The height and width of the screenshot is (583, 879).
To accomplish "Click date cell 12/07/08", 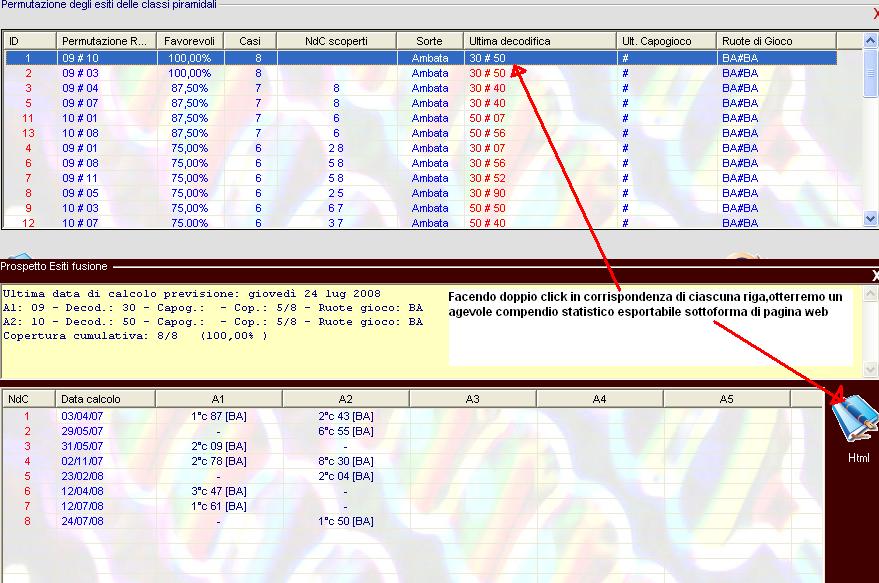I will tap(82, 506).
